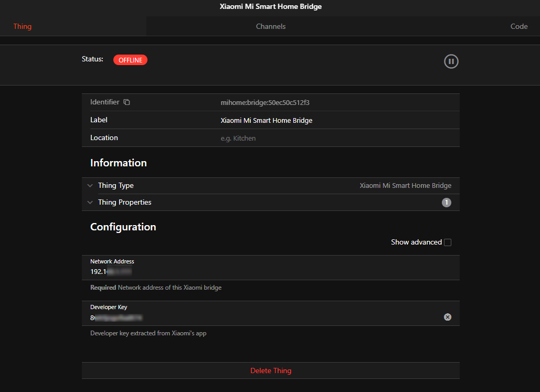
Task: Focus the Location input field
Action: pos(336,138)
